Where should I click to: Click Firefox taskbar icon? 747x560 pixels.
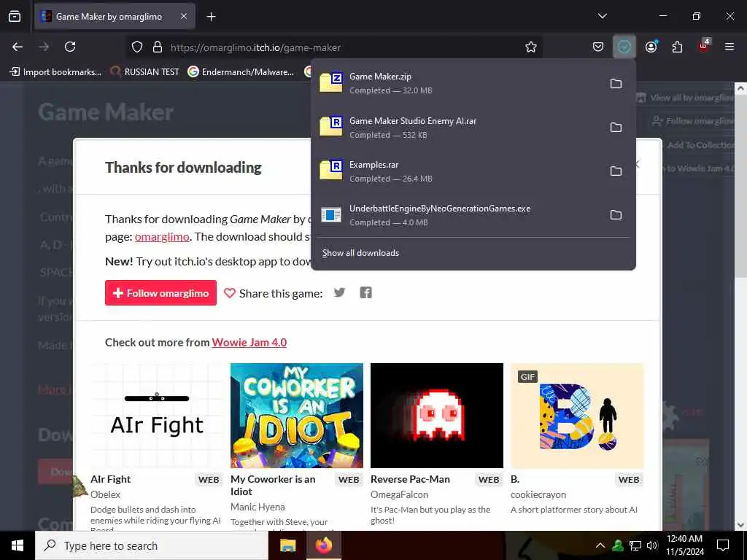323,545
